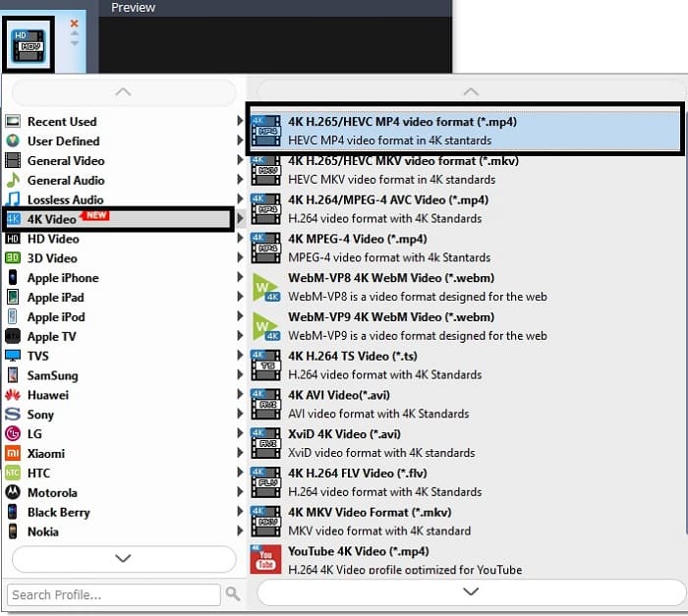Screen dimensions: 688x616
Task: Click the Search Profile input field
Action: [x=113, y=594]
